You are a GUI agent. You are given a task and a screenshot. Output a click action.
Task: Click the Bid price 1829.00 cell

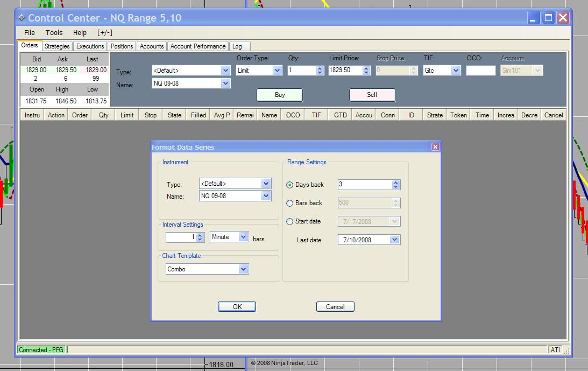click(x=36, y=70)
